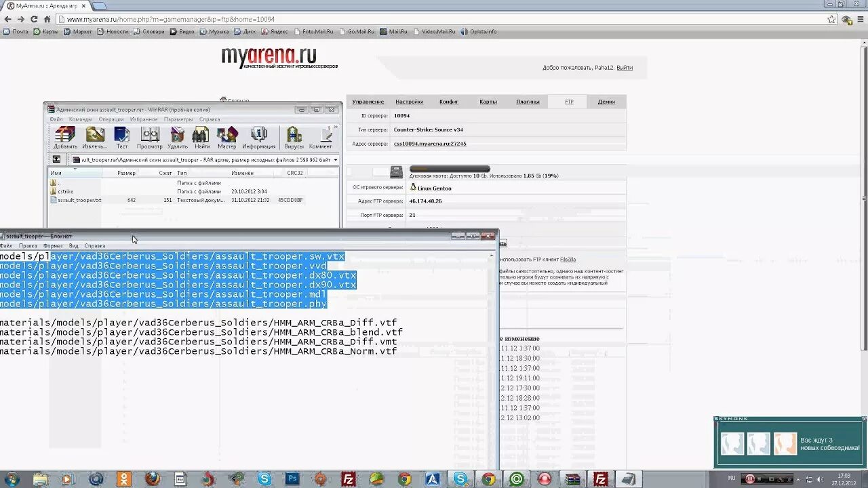Open the Файл menu in WinRAR
The image size is (868, 488).
pos(56,119)
